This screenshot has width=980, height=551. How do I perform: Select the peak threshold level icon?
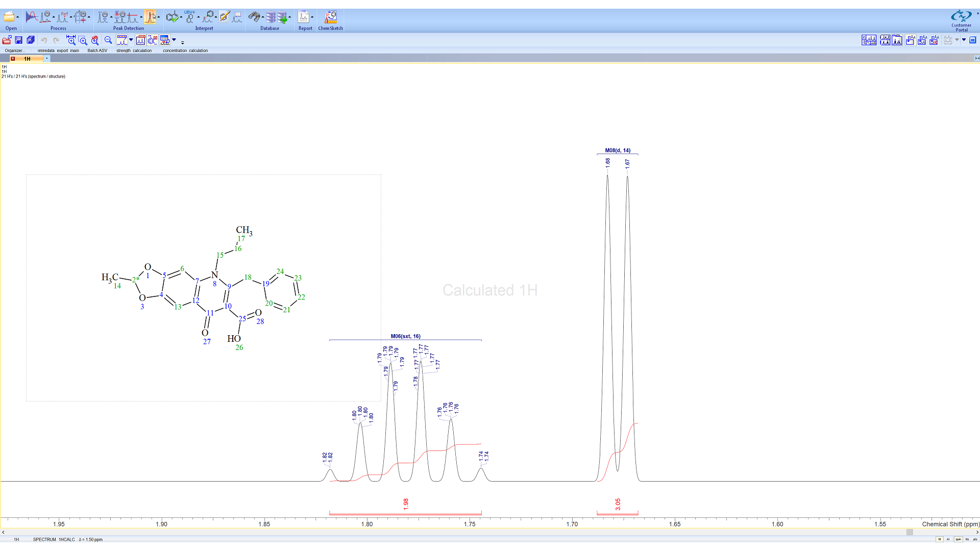click(133, 17)
